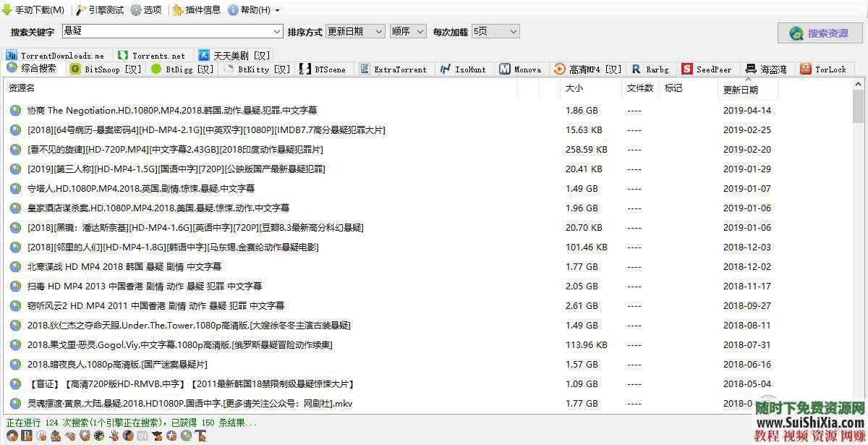Open the 5页 load count dropdown
The height and width of the screenshot is (445, 868).
click(495, 31)
